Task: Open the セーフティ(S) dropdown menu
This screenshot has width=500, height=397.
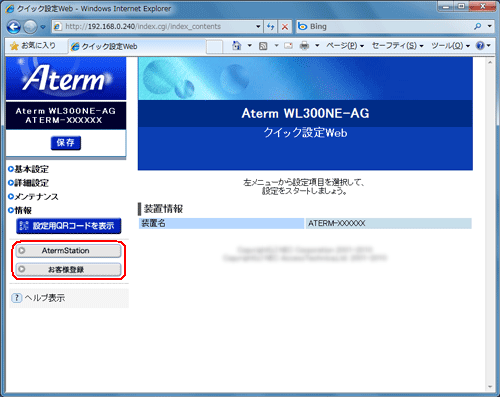Action: (x=397, y=46)
